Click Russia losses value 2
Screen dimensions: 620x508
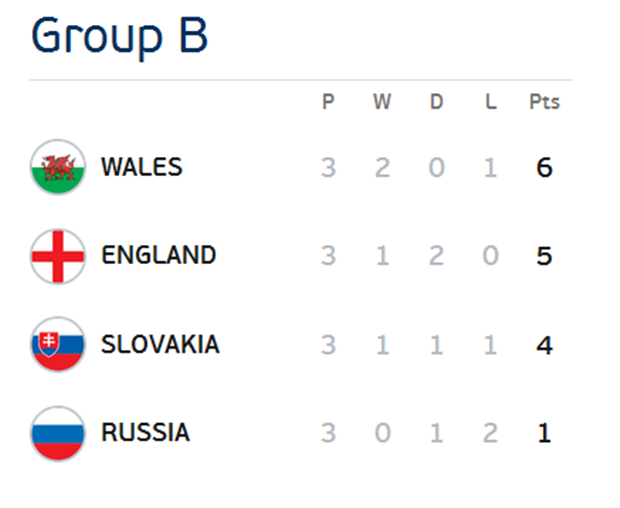point(490,433)
